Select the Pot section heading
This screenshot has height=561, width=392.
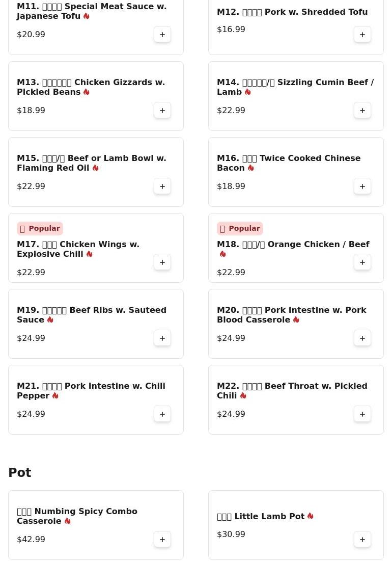click(x=20, y=473)
